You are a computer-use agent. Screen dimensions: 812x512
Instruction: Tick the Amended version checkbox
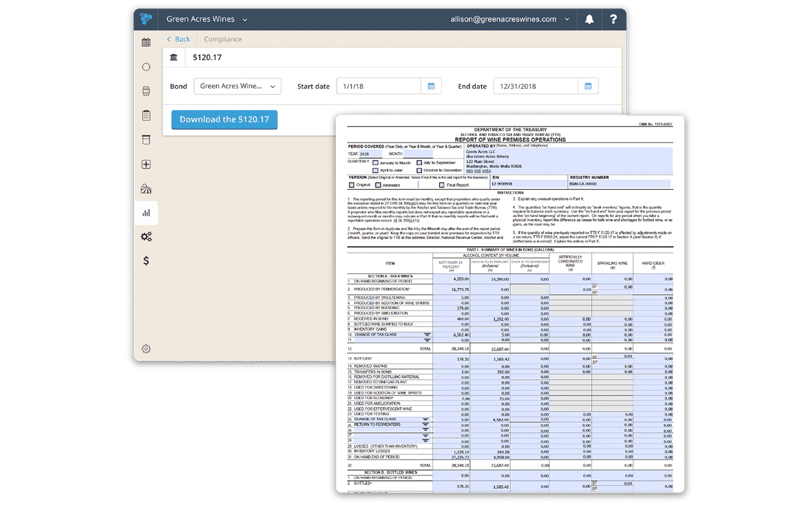pyautogui.click(x=378, y=185)
